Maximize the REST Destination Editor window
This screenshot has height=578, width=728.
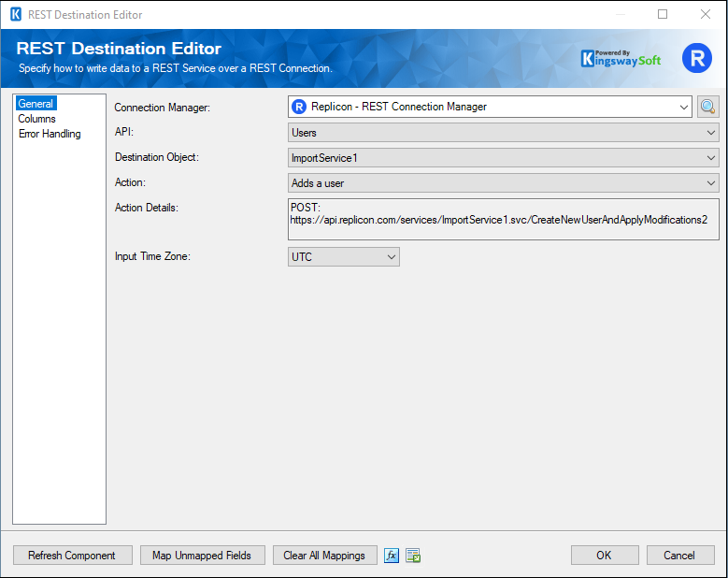coord(663,14)
